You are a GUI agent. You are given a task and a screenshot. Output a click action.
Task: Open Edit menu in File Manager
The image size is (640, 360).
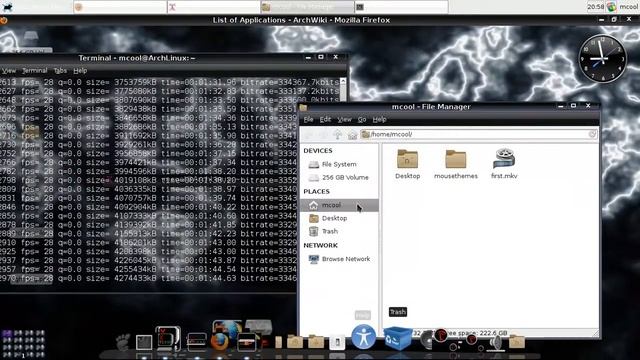click(325, 120)
